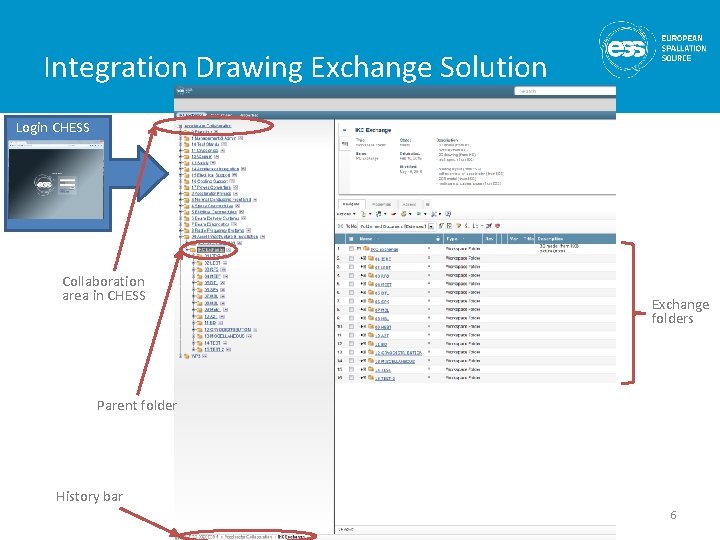Select the 14 TEST subfolder in tree
720x540 pixels.
coord(213,343)
